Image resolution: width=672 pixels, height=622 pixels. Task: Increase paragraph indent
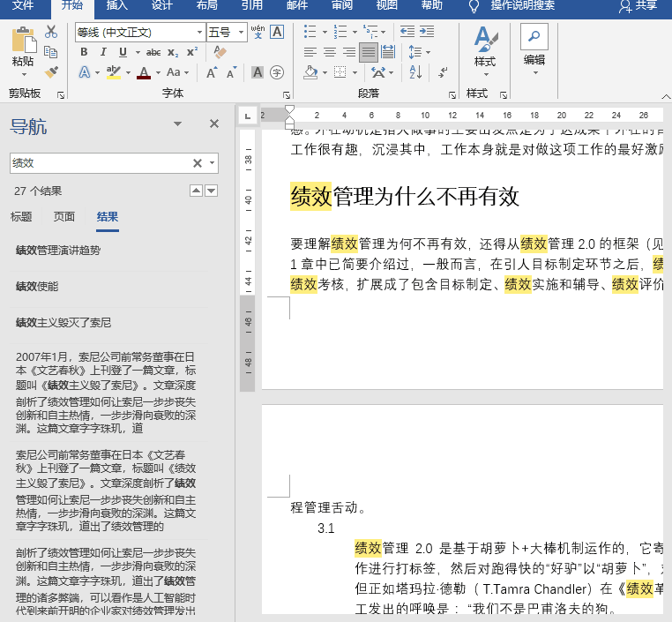[427, 31]
